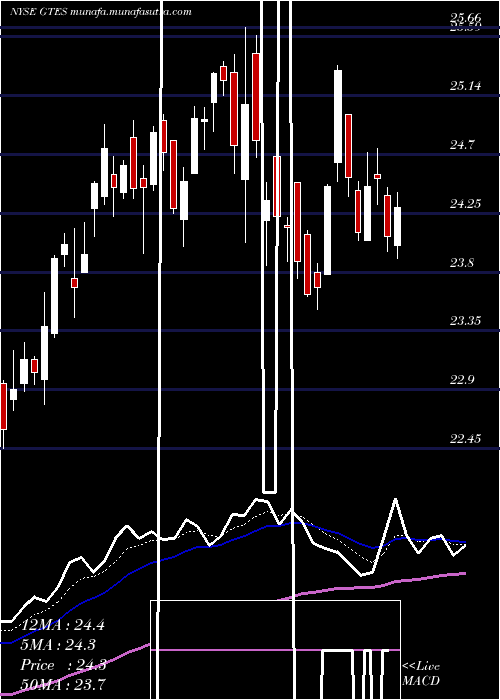Click the 50MA : 23.7 legend text
This screenshot has width=500, height=700.
[62, 684]
